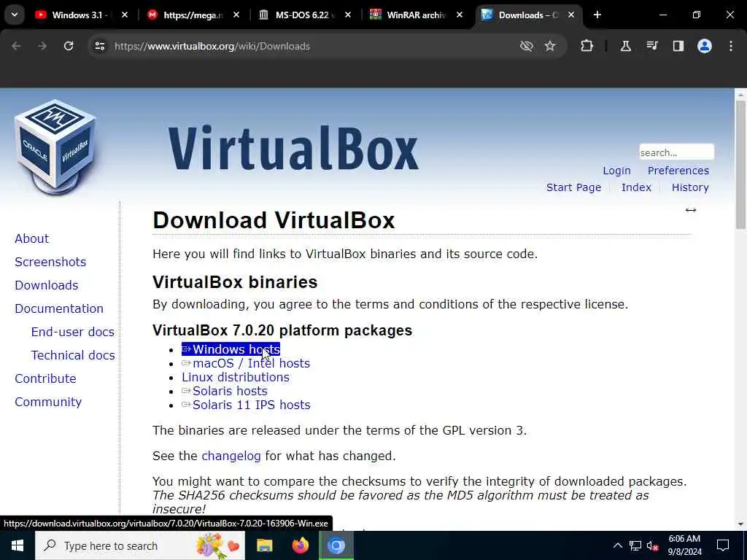The height and width of the screenshot is (560, 747).
Task: Open Documentation in the sidebar
Action: [59, 308]
